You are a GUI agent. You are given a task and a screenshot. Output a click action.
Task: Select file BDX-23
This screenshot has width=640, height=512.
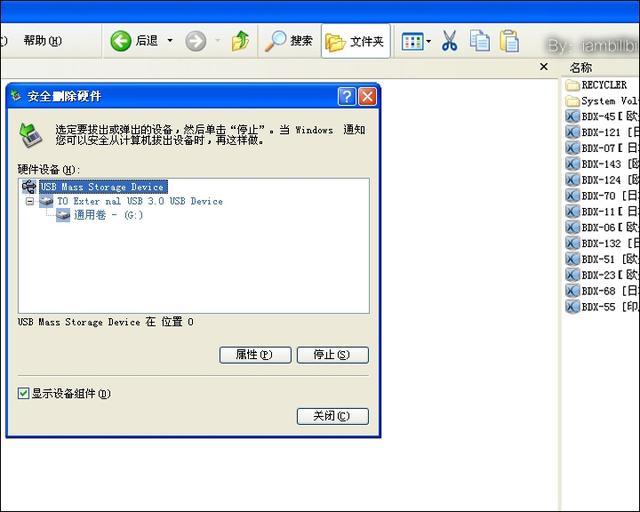(x=602, y=275)
